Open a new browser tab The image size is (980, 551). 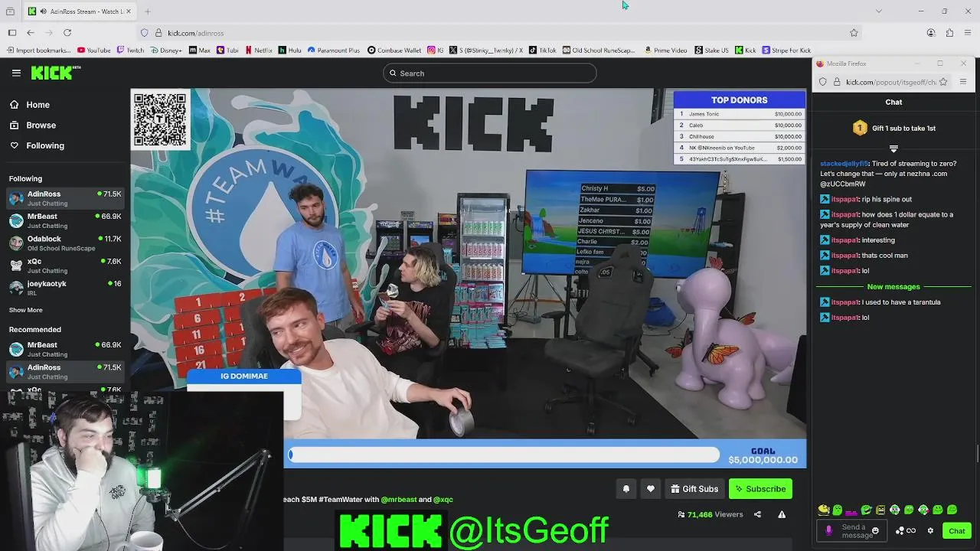point(147,11)
